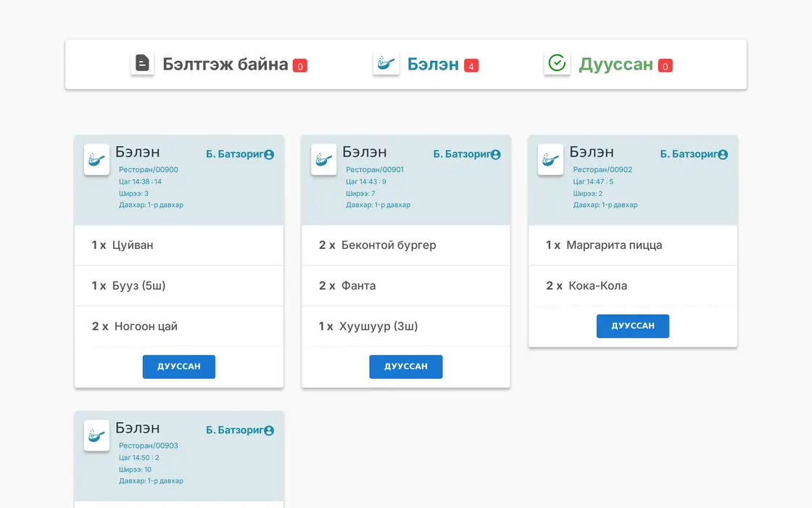Select the 2 x Ногоон цай item row

pyautogui.click(x=178, y=326)
